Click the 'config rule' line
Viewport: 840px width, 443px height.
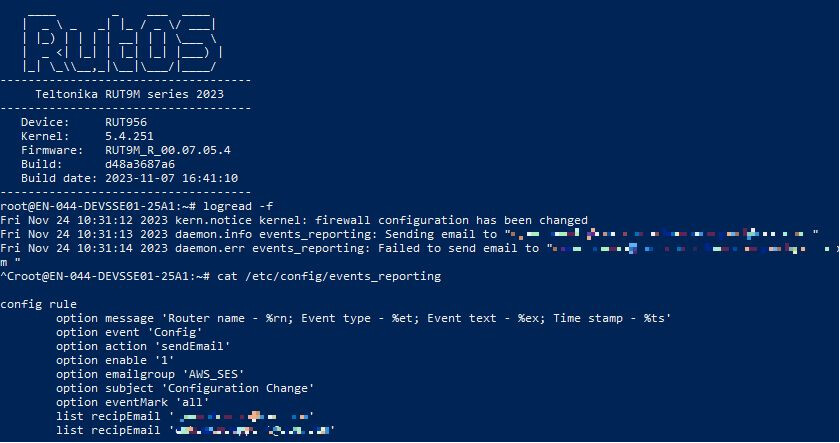39,304
